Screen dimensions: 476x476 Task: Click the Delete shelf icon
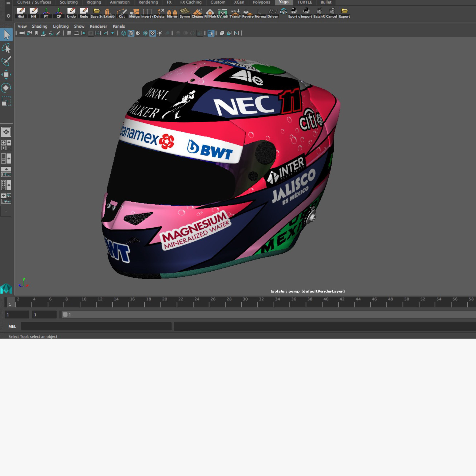pos(159,13)
